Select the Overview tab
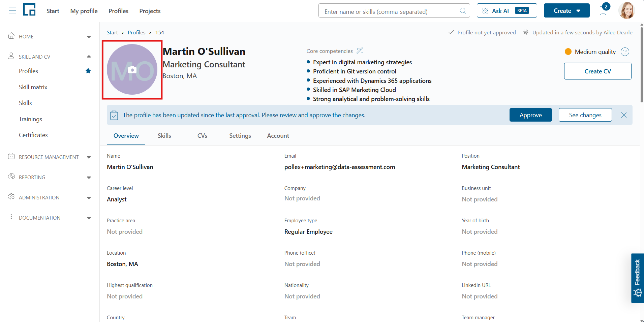Image resolution: width=644 pixels, height=322 pixels. pos(126,136)
